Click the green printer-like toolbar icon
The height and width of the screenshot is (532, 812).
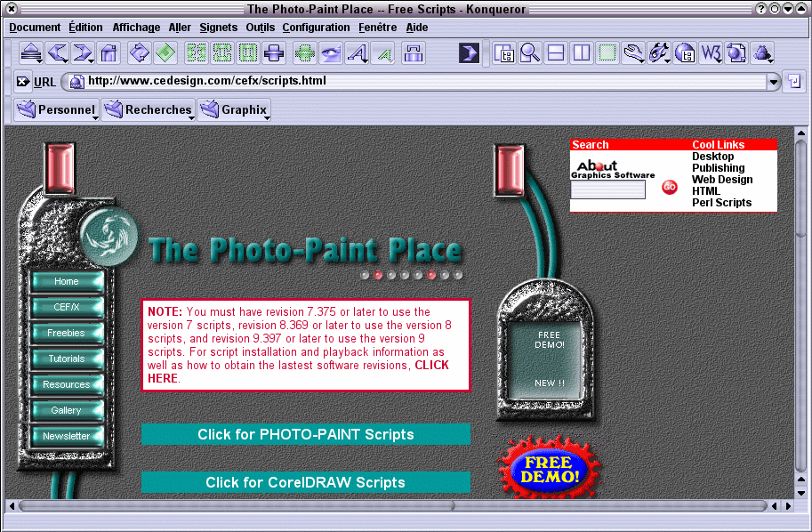[304, 52]
